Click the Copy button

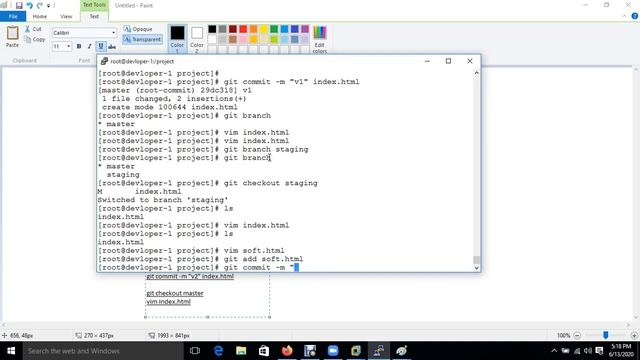[35, 40]
